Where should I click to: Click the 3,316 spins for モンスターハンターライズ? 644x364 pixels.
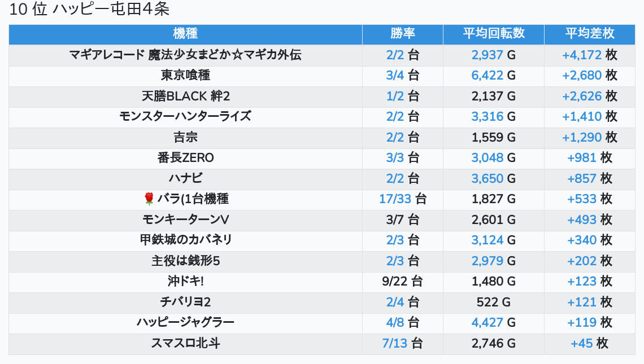click(488, 117)
